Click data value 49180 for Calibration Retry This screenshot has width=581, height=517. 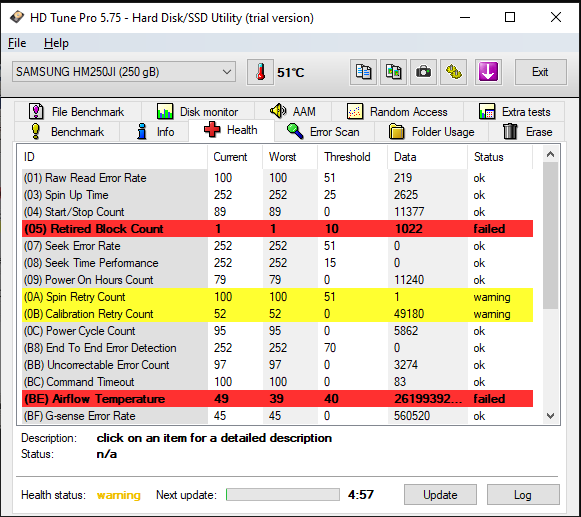(409, 314)
